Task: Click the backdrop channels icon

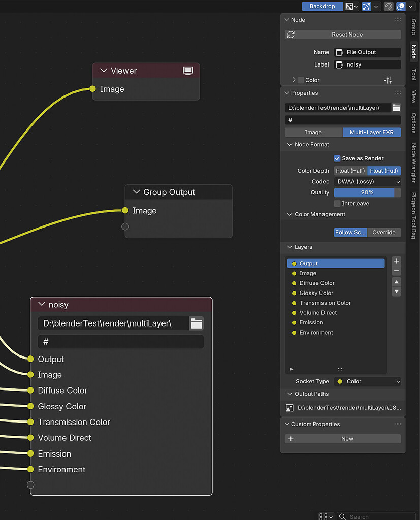Action: [349, 6]
